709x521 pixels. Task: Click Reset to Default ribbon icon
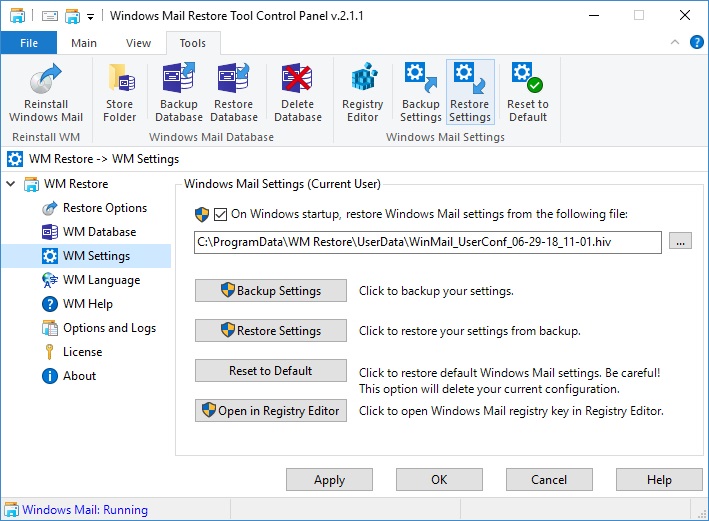[528, 92]
